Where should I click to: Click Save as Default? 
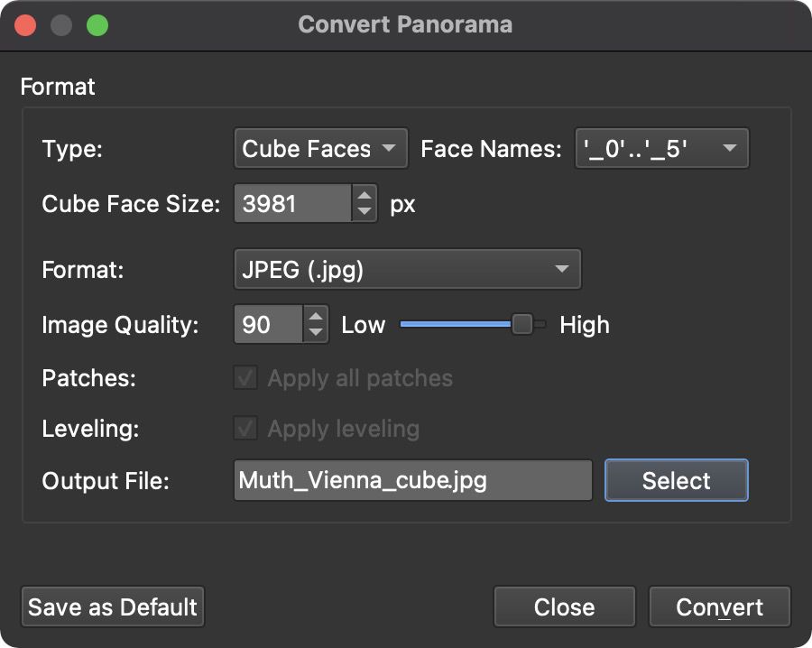[112, 606]
